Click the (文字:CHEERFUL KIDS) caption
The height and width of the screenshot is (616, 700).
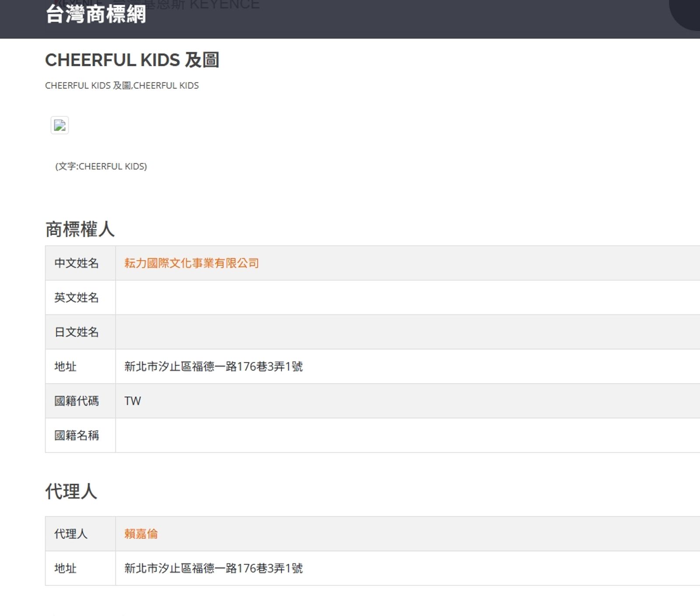[100, 166]
